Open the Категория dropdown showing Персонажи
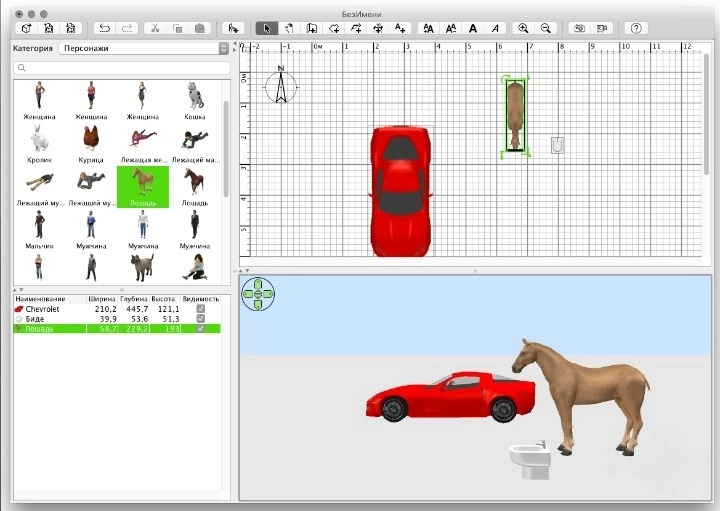Image resolution: width=720 pixels, height=511 pixels. point(142,47)
